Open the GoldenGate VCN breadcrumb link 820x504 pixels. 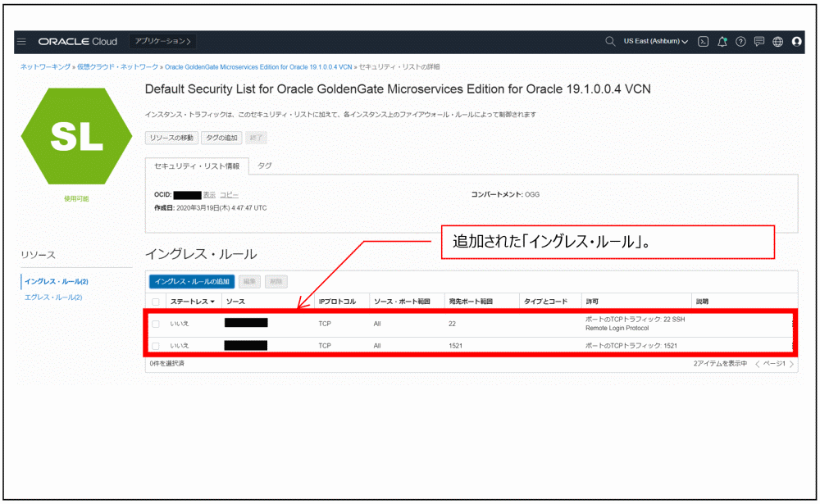258,67
